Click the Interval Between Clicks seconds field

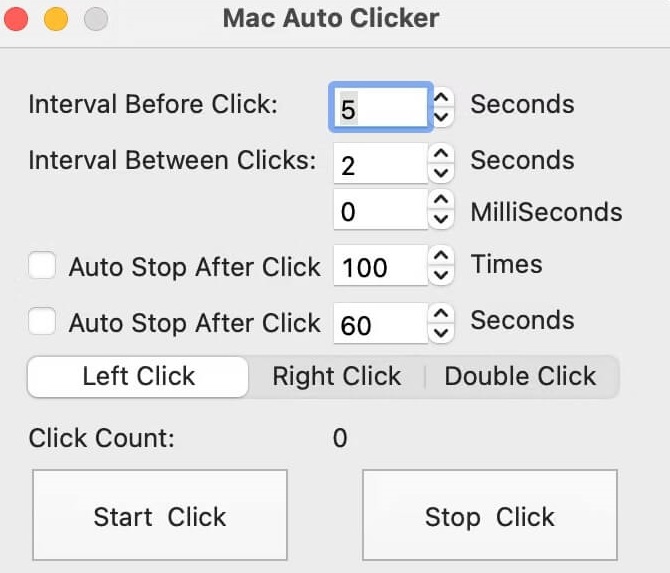[x=380, y=163]
